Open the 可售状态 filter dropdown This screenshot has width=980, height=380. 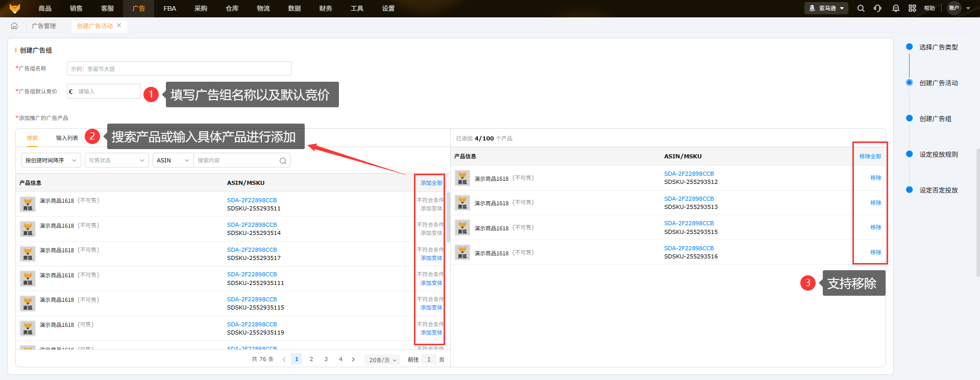click(117, 160)
